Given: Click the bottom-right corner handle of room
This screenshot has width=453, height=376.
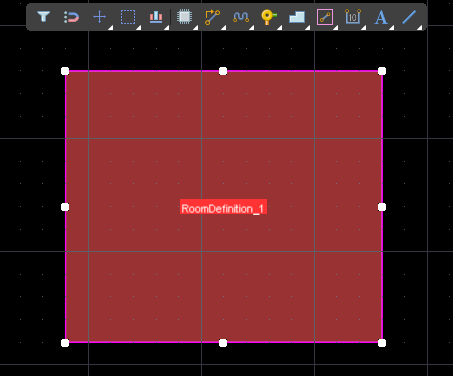Looking at the screenshot, I should (382, 343).
